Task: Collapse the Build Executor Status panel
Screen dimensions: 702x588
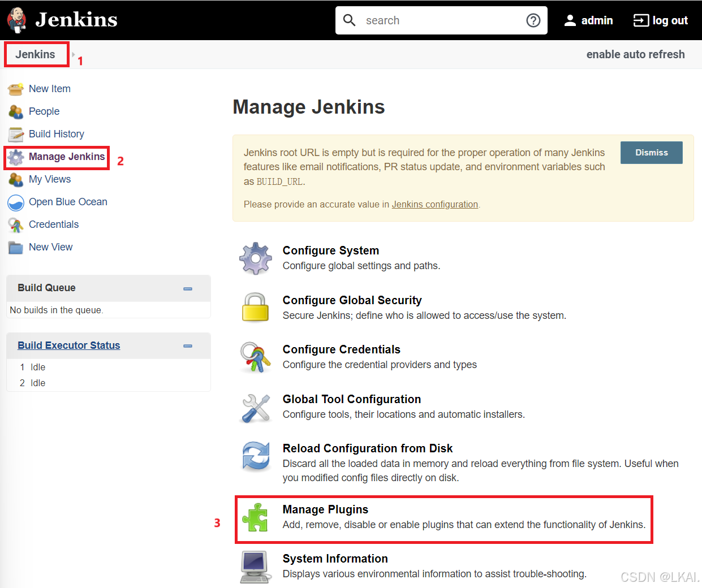Action: point(187,345)
